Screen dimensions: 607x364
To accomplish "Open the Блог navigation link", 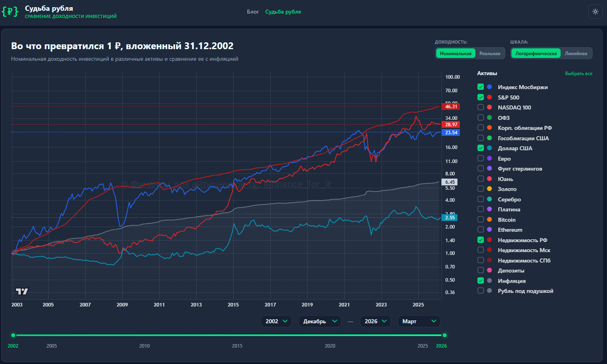I will [x=253, y=12].
